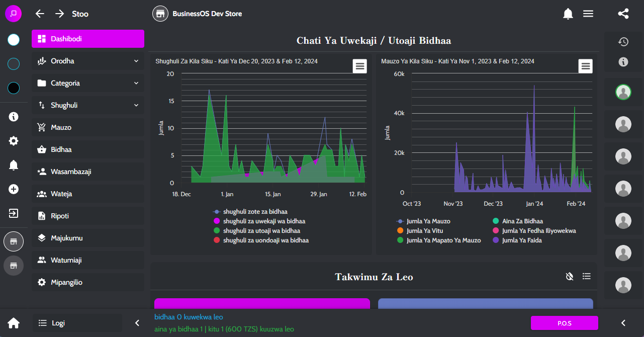Click the logout exit icon in left rail

coord(14,213)
